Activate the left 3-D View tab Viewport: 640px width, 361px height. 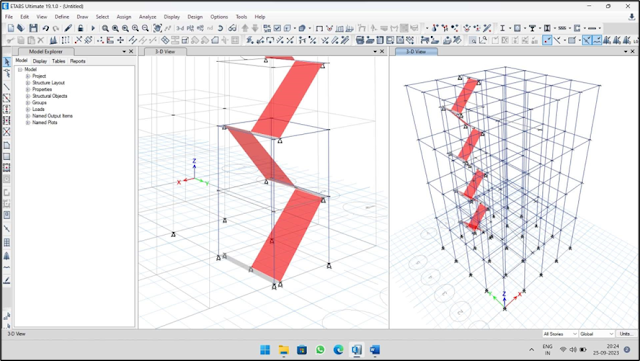pyautogui.click(x=165, y=51)
